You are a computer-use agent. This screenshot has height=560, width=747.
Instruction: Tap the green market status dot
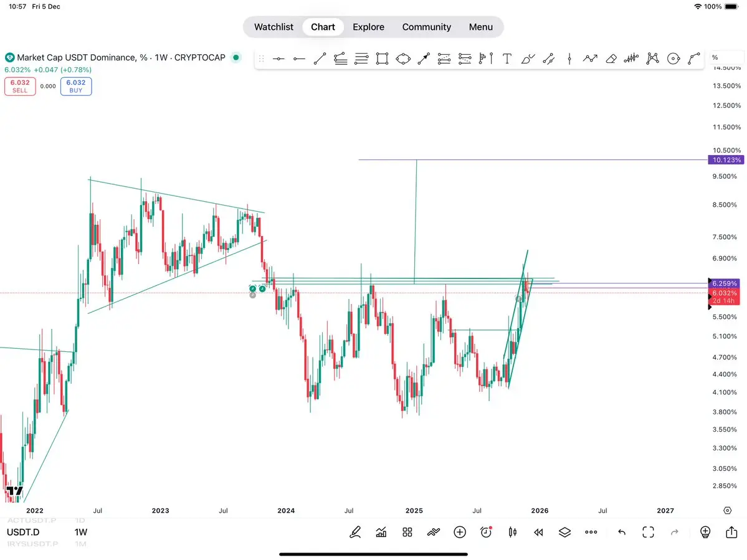[236, 57]
